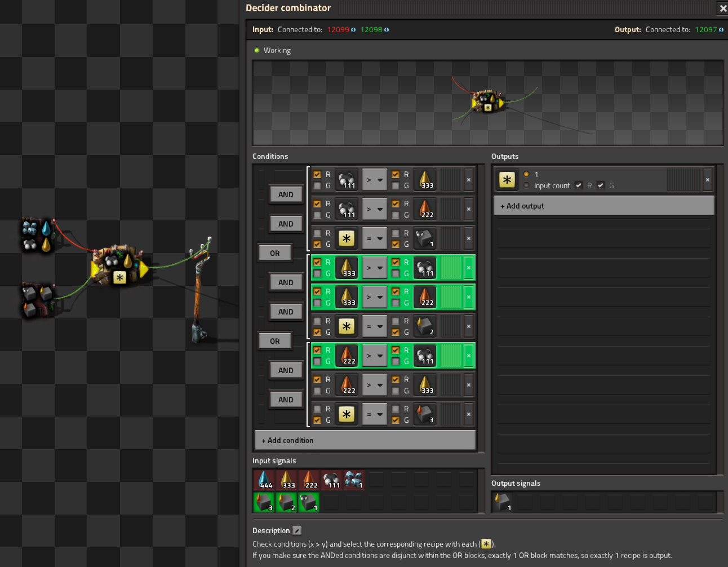Open comparator dropdown of condition 333 > 222

(375, 297)
